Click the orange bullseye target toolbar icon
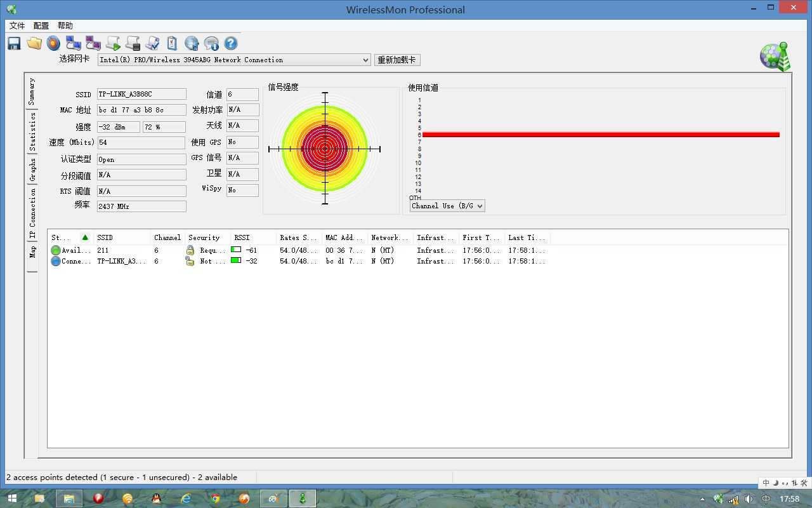 [x=54, y=43]
